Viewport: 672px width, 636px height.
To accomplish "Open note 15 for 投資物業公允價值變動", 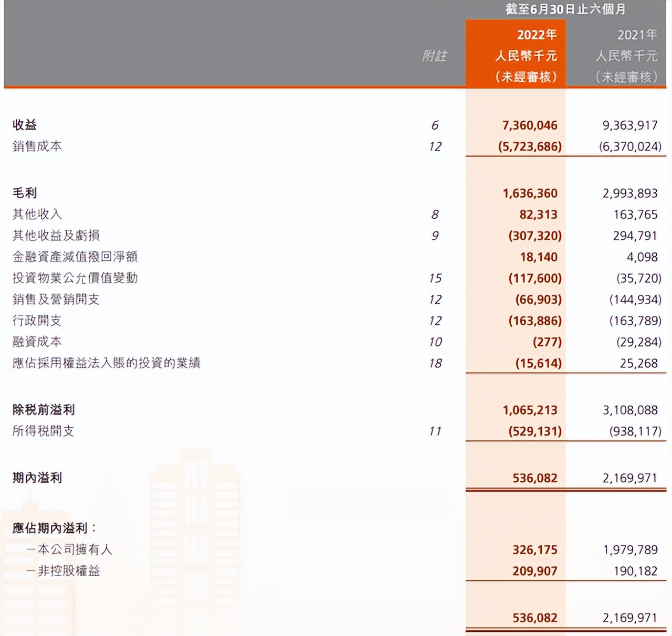I will [x=435, y=278].
